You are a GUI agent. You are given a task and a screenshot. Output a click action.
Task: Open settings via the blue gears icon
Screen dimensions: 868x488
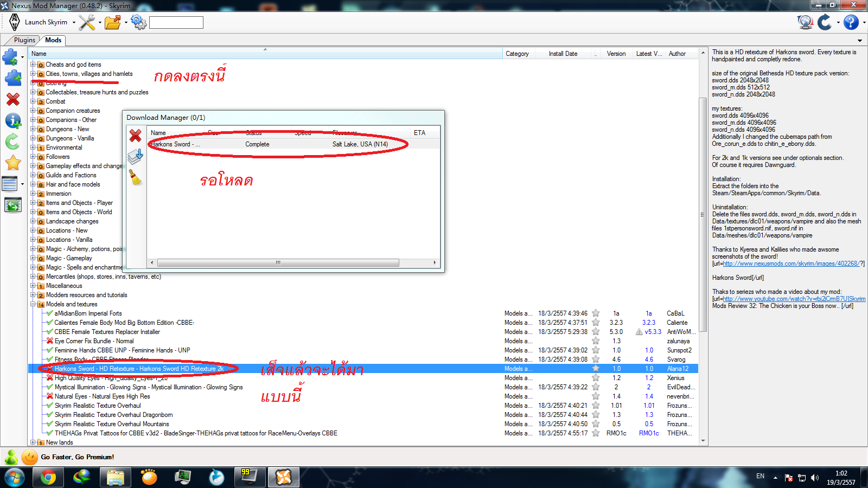click(139, 22)
